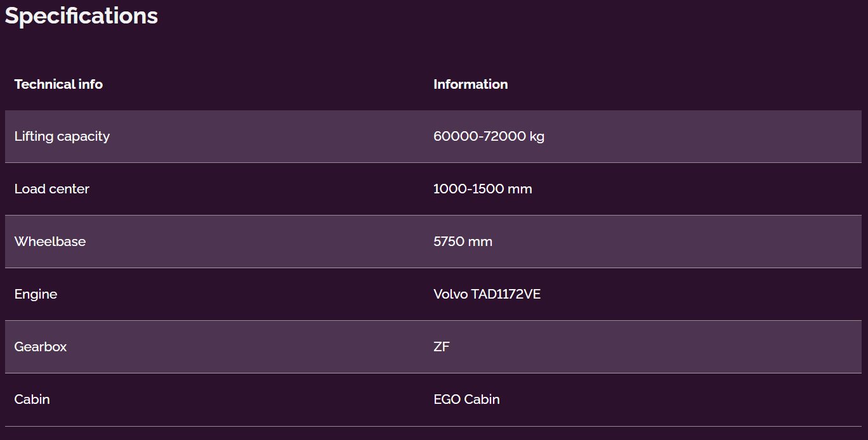The height and width of the screenshot is (440, 868).
Task: Select the ZF gearbox value
Action: pos(442,347)
